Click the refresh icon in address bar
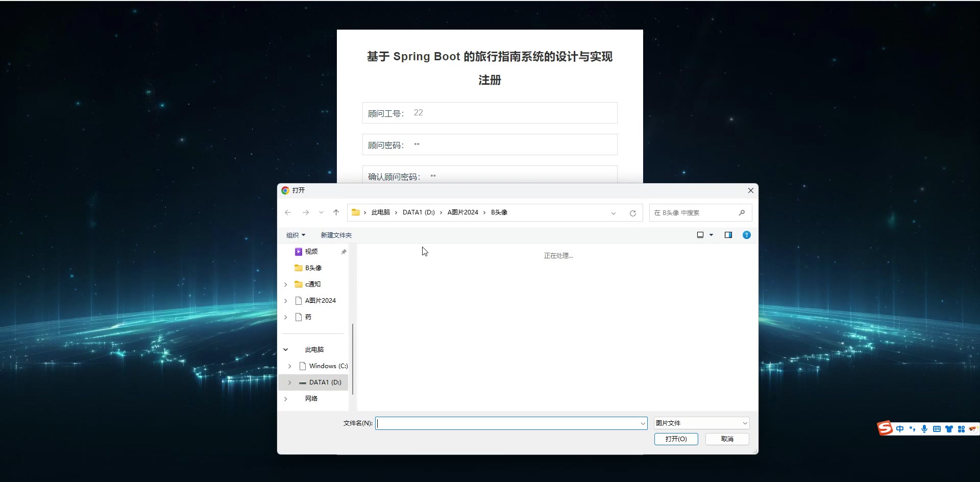 [632, 213]
